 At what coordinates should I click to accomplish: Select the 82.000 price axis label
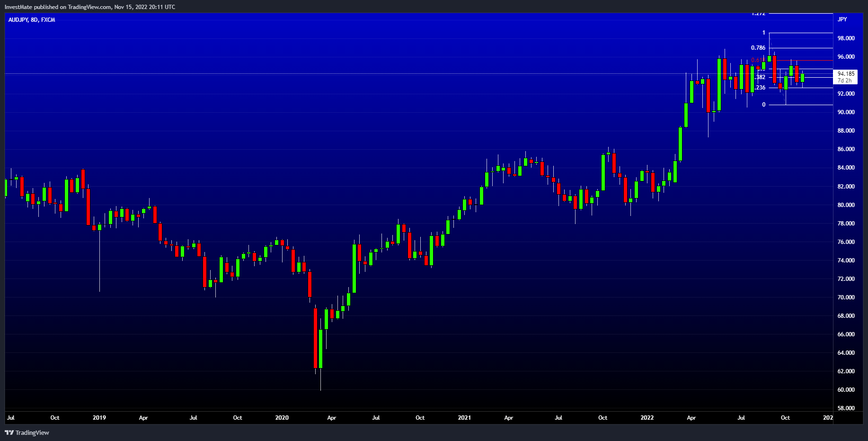click(846, 187)
